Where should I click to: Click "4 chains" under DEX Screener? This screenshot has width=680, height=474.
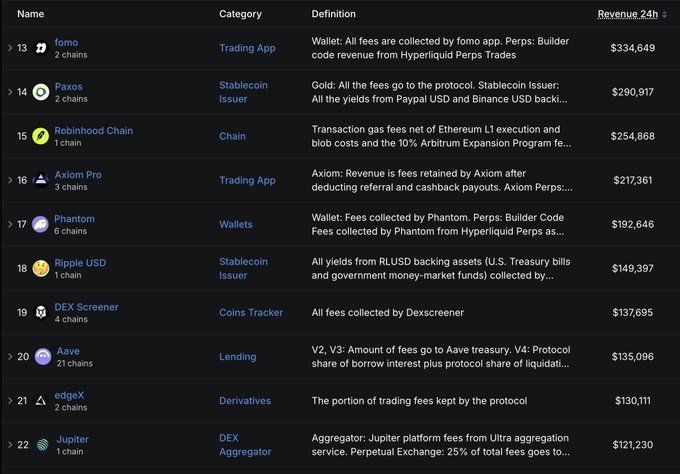tap(71, 319)
